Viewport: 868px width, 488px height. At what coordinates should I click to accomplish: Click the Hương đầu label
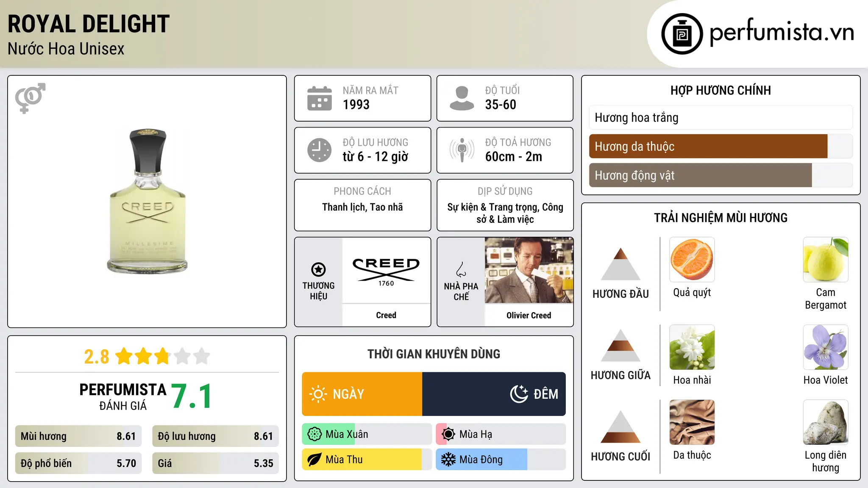coord(620,294)
